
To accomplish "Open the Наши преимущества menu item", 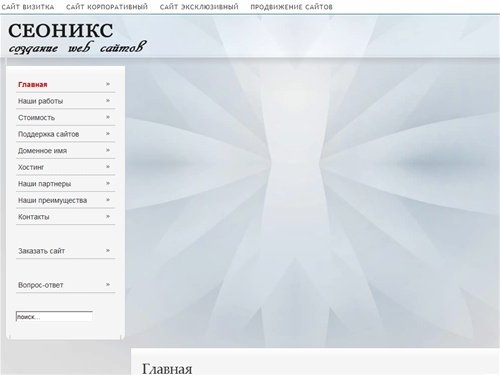I will [52, 200].
